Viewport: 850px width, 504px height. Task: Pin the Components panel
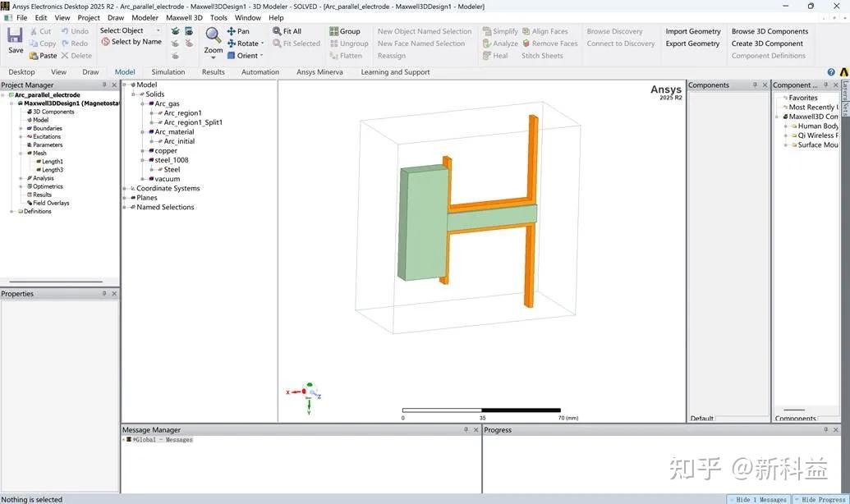click(755, 85)
